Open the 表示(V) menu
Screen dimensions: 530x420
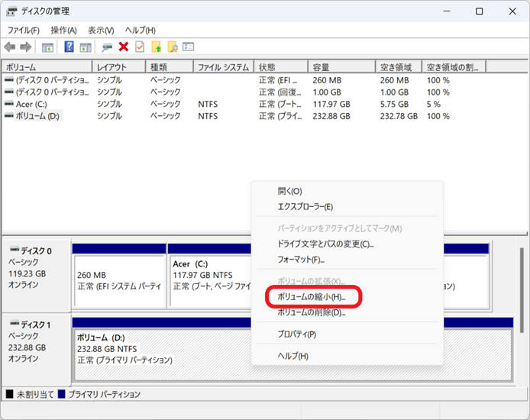click(x=101, y=30)
